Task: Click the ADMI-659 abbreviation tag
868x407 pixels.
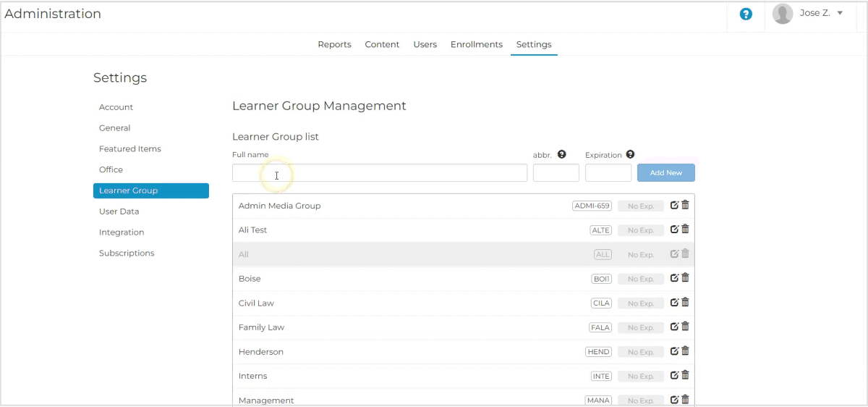Action: click(x=592, y=206)
